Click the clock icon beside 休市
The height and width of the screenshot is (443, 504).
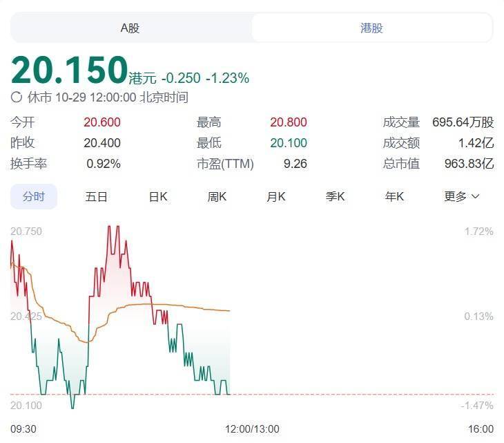[17, 97]
